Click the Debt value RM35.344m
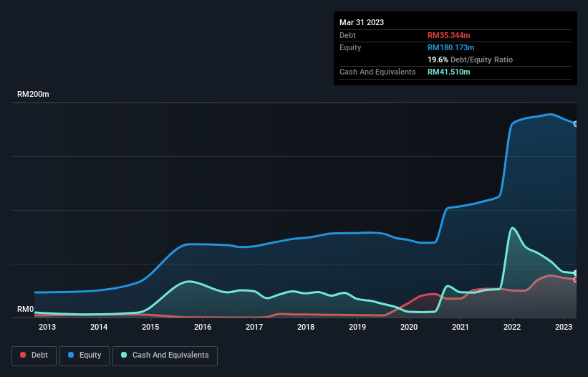 (448, 35)
